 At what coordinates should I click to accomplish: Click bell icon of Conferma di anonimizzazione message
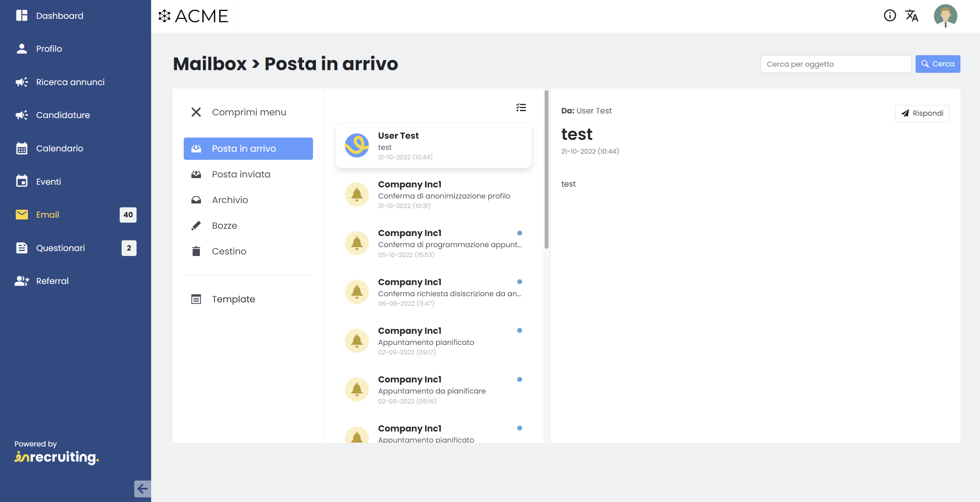point(357,194)
